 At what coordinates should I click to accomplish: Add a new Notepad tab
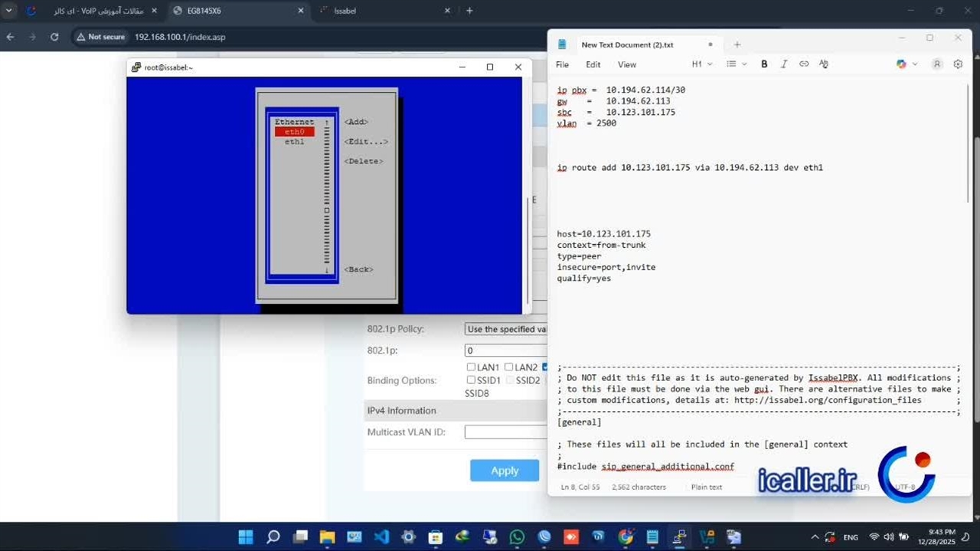click(737, 44)
